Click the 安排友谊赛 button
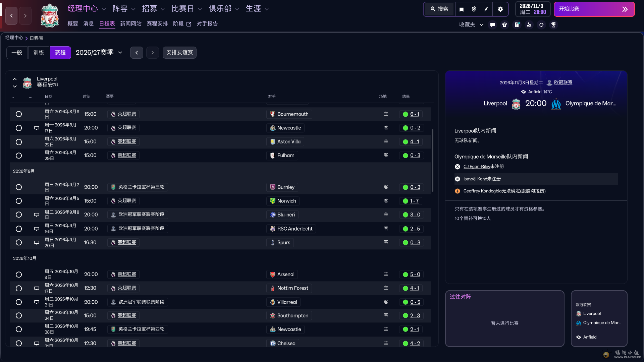 [179, 53]
